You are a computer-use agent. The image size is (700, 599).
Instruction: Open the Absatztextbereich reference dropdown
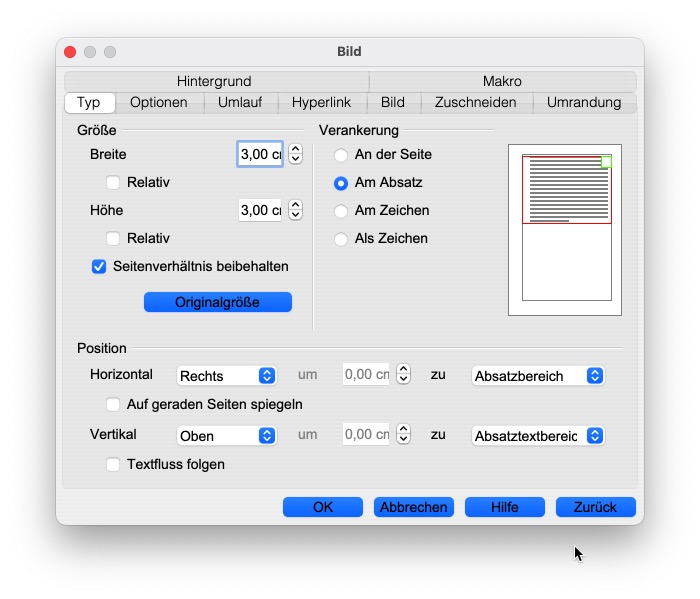click(x=538, y=436)
